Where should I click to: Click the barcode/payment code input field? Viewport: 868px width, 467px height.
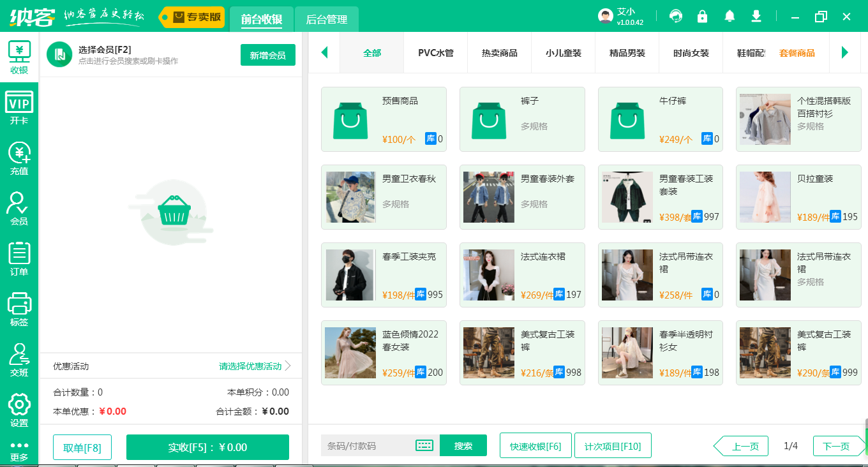pos(367,446)
